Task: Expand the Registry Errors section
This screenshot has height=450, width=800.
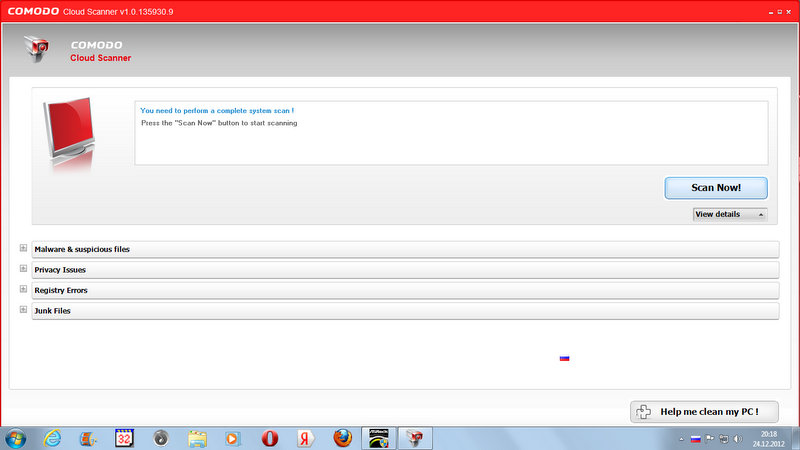Action: (23, 289)
